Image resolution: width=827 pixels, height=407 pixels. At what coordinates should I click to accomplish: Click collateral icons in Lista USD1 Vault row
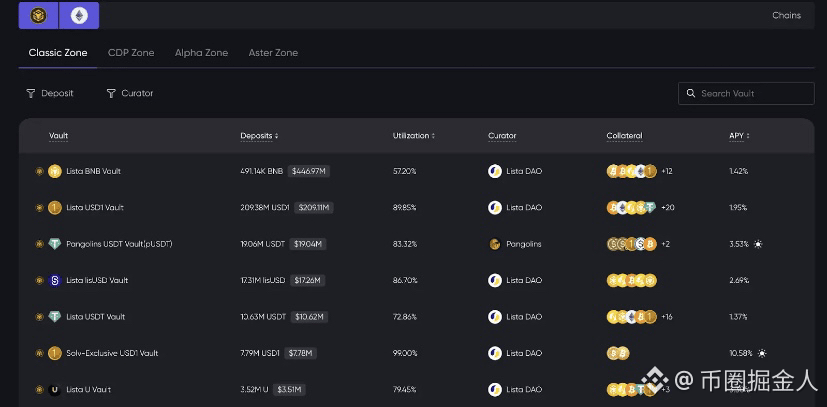tap(631, 208)
